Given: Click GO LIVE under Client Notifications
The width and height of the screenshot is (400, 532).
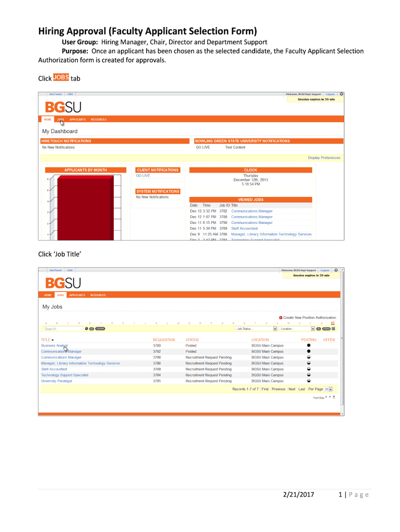Looking at the screenshot, I should click(143, 176).
